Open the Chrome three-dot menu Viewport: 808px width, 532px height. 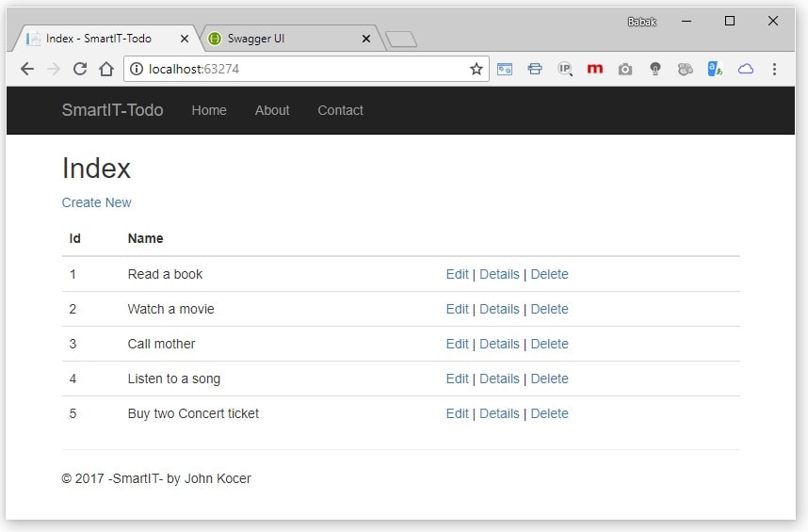pyautogui.click(x=774, y=69)
